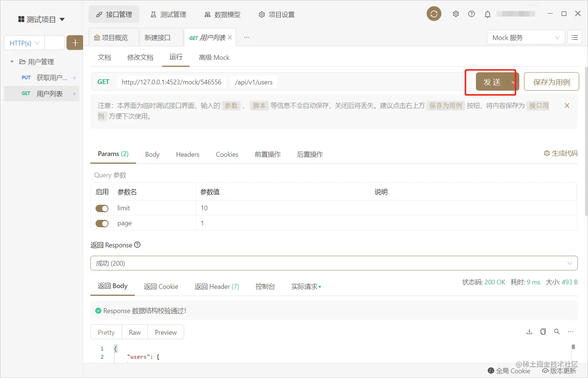Image resolution: width=588 pixels, height=378 pixels.
Task: Dismiss the 注意 notice banner
Action: 567,106
